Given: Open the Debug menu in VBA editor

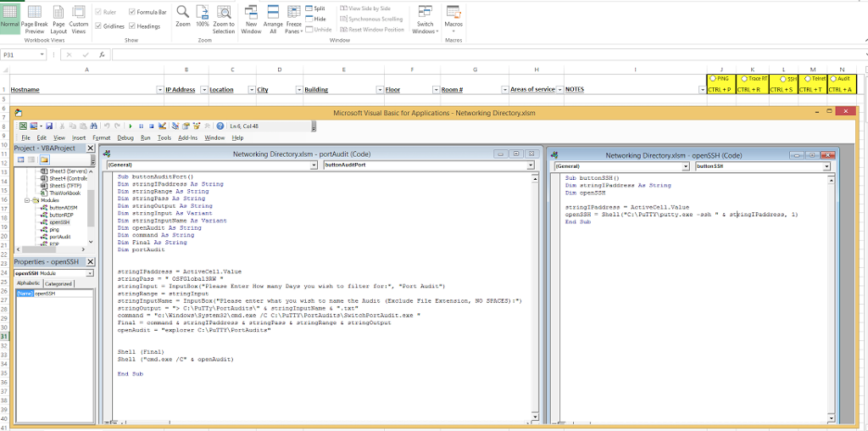Looking at the screenshot, I should click(125, 137).
